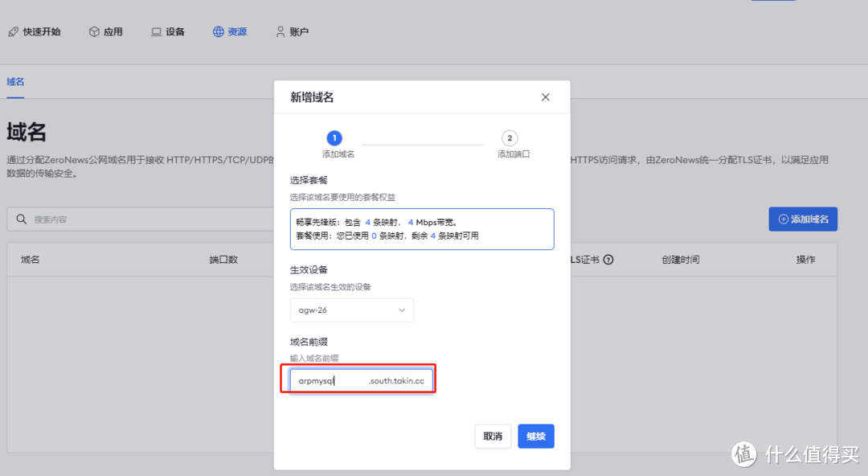Select step 2 添加端口 indicator
868x476 pixels.
[x=510, y=138]
